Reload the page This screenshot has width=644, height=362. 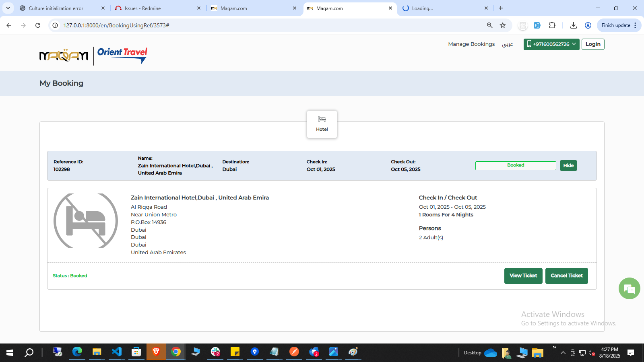[x=38, y=25]
